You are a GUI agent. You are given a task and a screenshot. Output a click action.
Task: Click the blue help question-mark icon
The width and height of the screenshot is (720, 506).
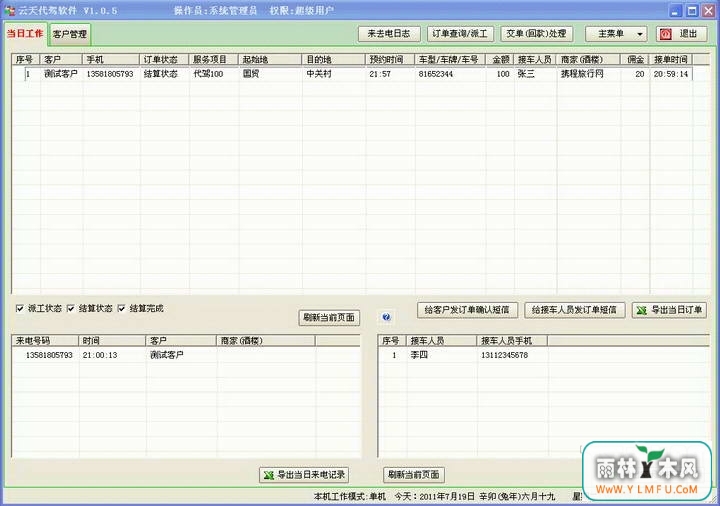(386, 317)
